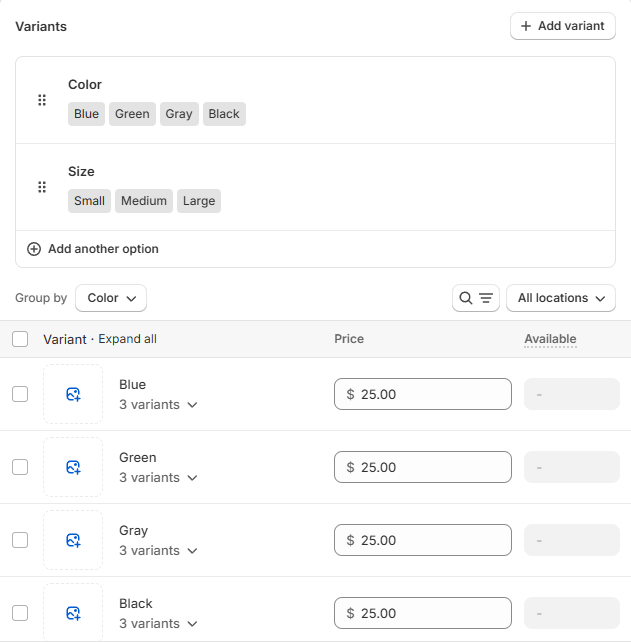Click the Color option heading
631x642 pixels.
(x=85, y=85)
